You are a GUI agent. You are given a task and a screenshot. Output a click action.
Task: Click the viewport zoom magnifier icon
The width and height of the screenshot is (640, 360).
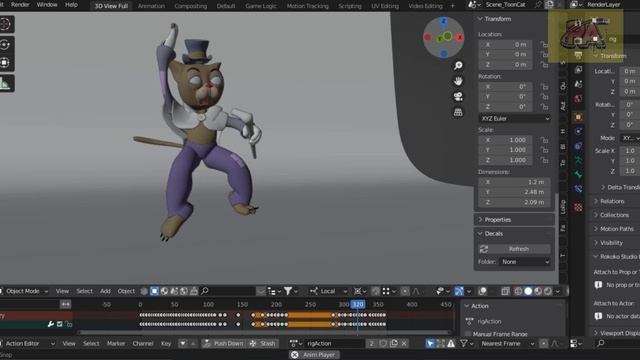click(458, 65)
